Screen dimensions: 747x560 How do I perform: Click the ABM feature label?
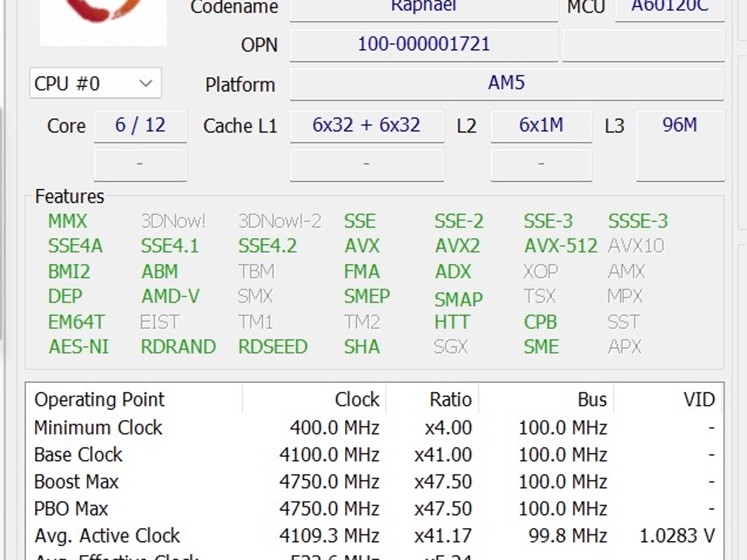click(160, 272)
